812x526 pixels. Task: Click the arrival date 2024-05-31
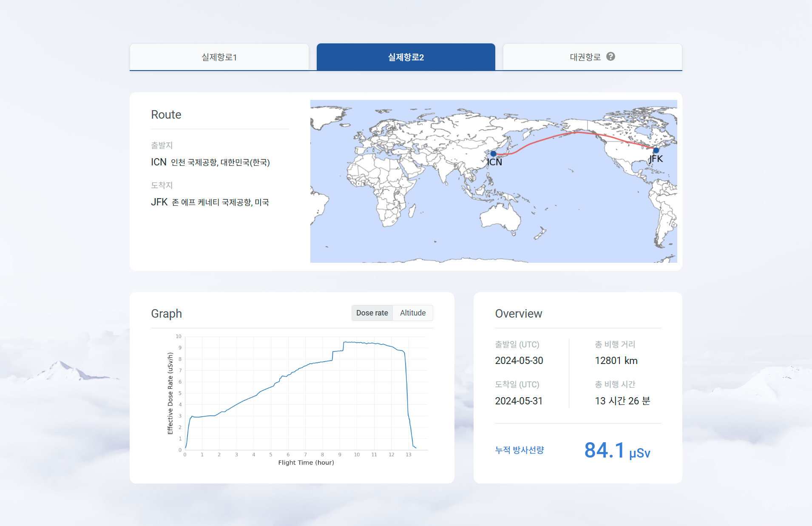pos(519,401)
